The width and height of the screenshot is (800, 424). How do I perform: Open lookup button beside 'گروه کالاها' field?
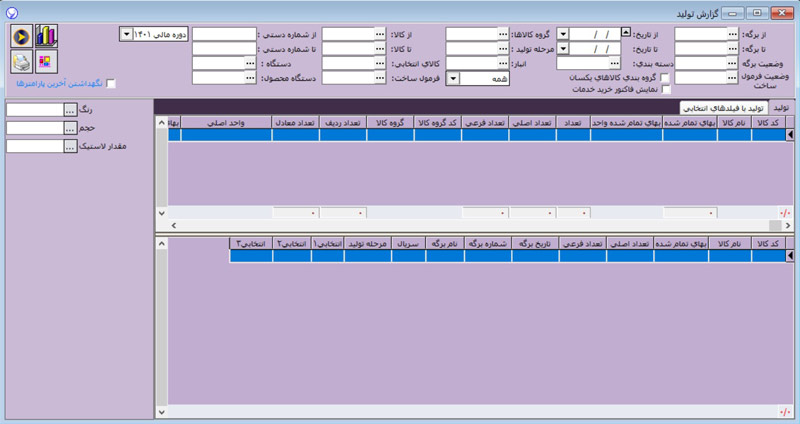[x=502, y=33]
